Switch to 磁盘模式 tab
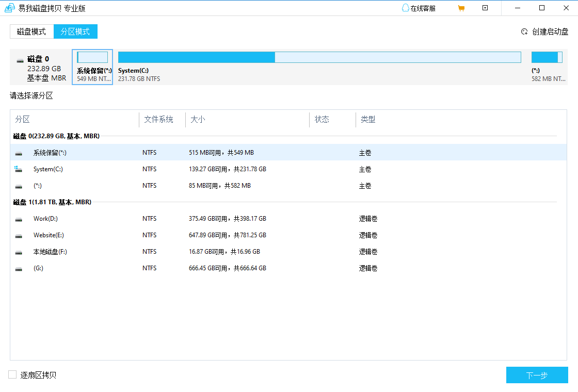The image size is (578, 392). [31, 31]
